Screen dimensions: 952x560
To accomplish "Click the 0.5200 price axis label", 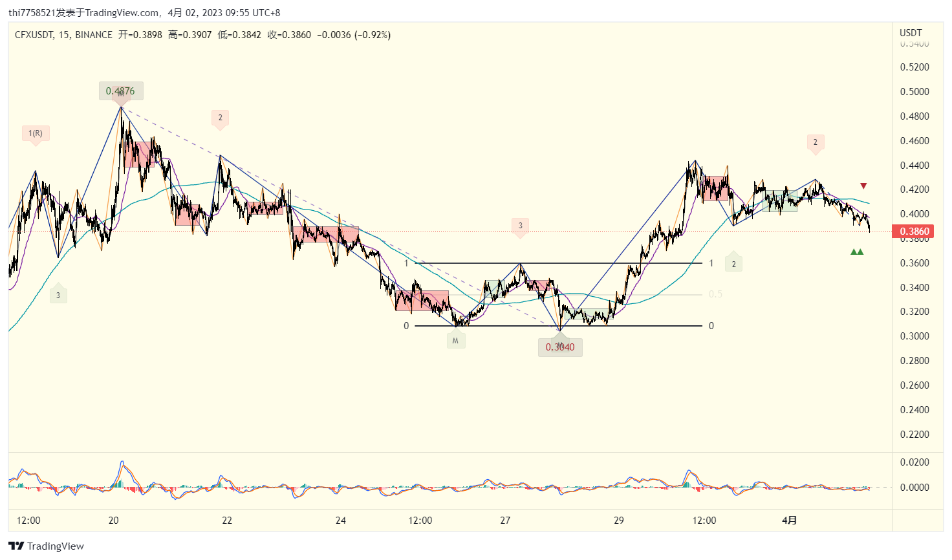I will pos(914,67).
